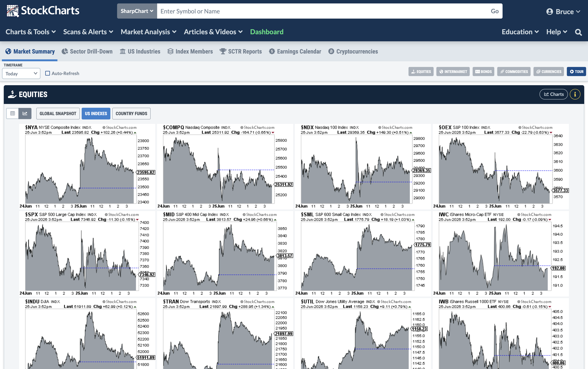Expand the Market Analysis menu
The width and height of the screenshot is (588, 369).
point(149,32)
